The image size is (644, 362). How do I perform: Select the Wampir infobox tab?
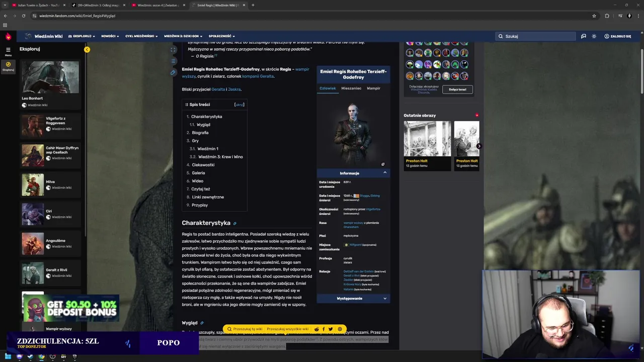click(373, 88)
